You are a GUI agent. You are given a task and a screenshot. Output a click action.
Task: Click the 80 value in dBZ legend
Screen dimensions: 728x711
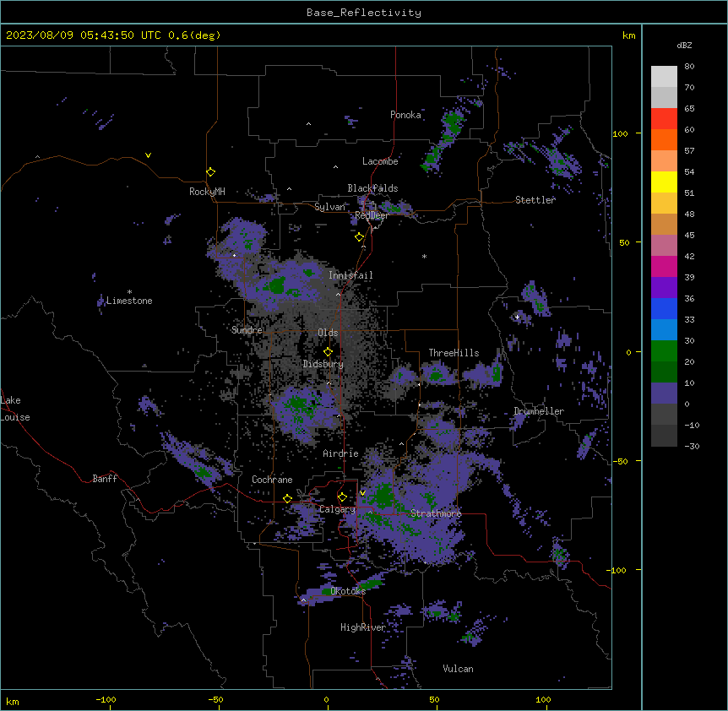(x=689, y=67)
